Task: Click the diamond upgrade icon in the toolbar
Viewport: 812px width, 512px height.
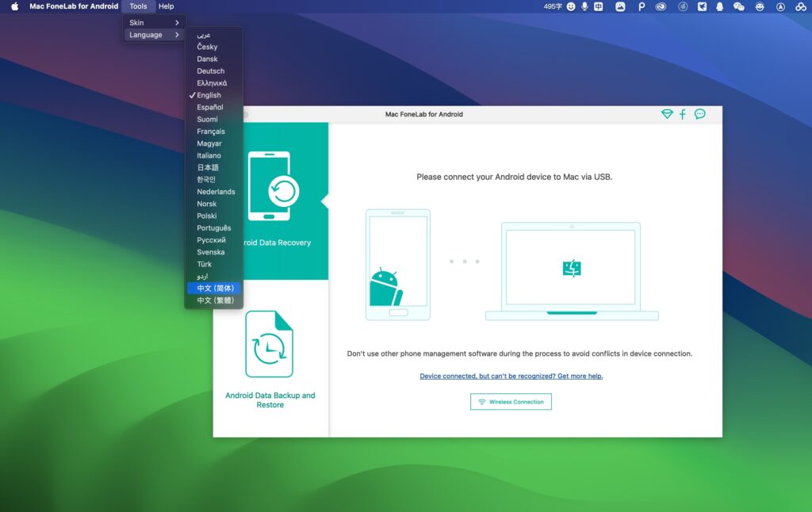Action: point(667,113)
